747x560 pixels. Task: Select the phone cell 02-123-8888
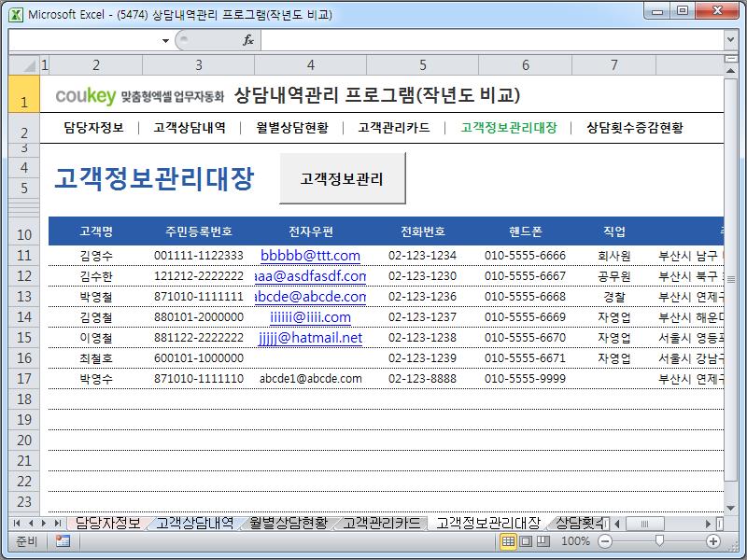[x=423, y=379]
